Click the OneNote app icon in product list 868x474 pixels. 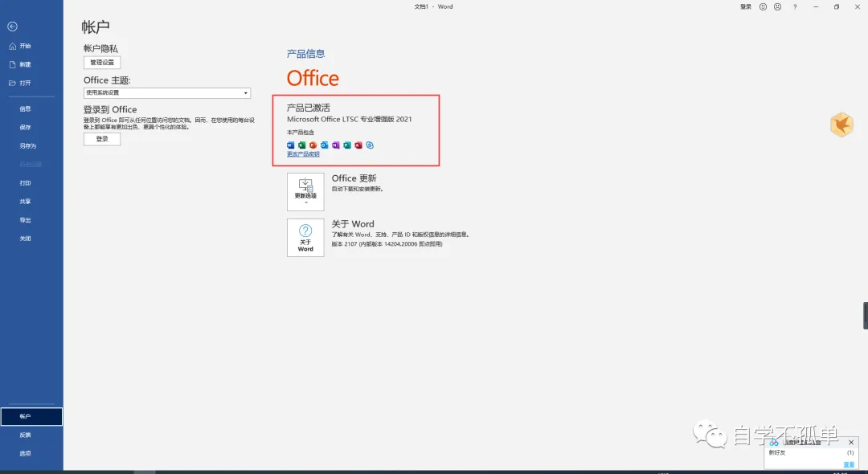[336, 145]
